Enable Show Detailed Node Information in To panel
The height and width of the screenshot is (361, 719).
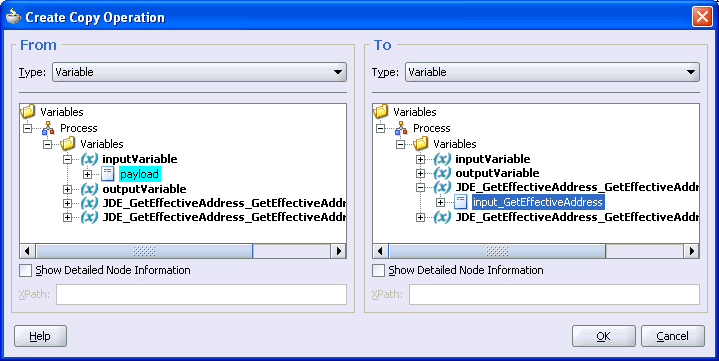click(x=378, y=270)
